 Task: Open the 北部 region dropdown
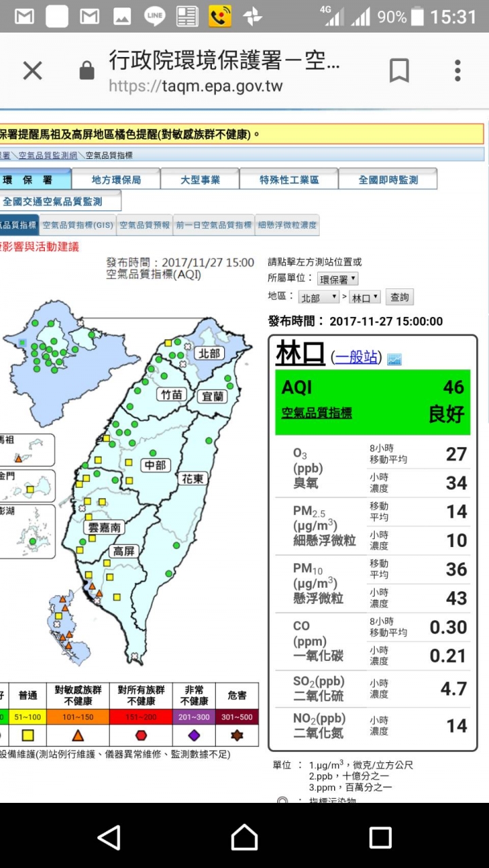pyautogui.click(x=319, y=297)
